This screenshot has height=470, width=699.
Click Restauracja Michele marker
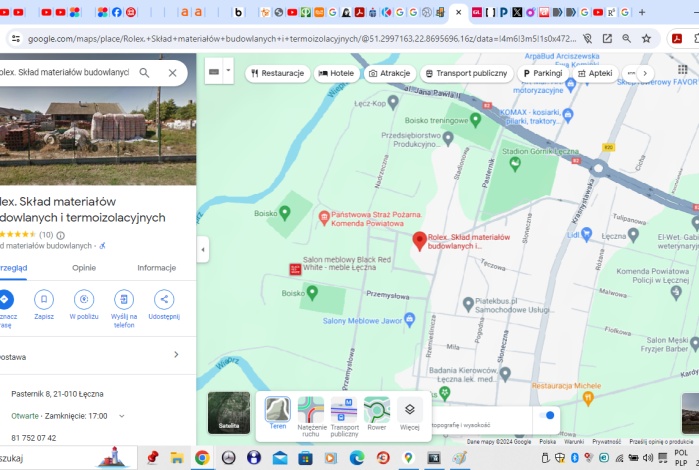tap(588, 398)
